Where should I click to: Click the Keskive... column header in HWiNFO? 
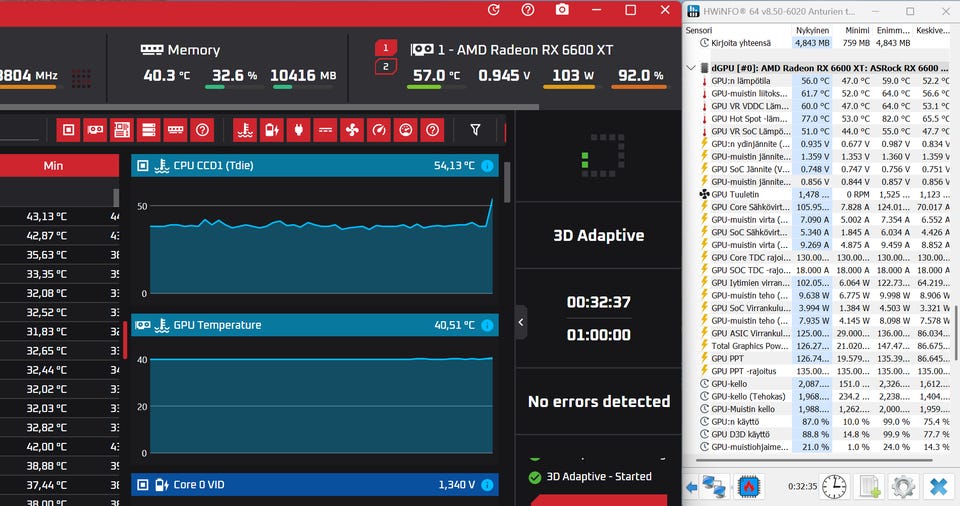932,30
